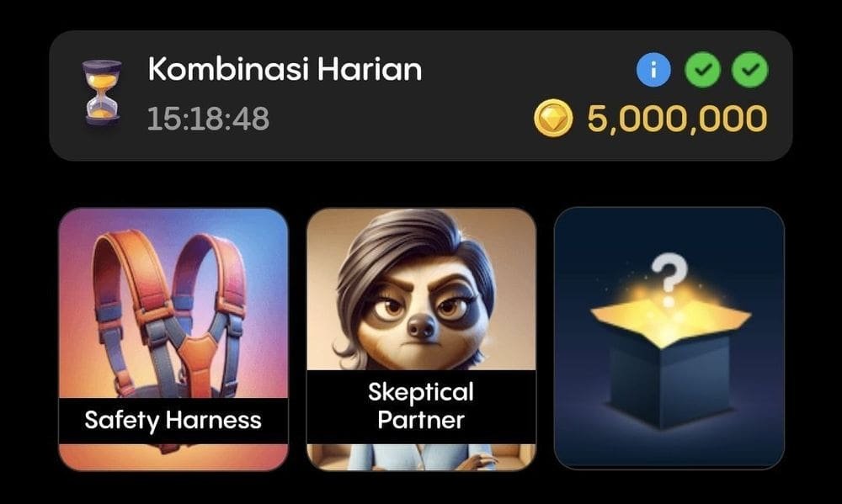
Task: Click the question mark above the box
Action: click(669, 278)
